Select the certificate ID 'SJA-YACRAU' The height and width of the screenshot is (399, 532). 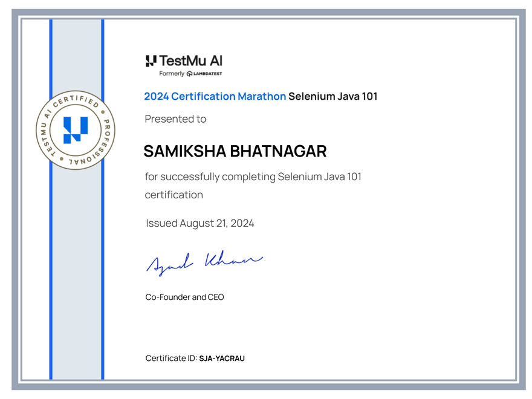coord(222,358)
